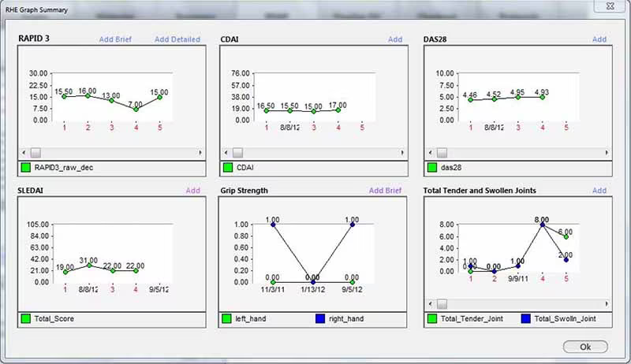Select the final RAPID 3 point 15.00
The height and width of the screenshot is (364, 631).
[x=160, y=97]
